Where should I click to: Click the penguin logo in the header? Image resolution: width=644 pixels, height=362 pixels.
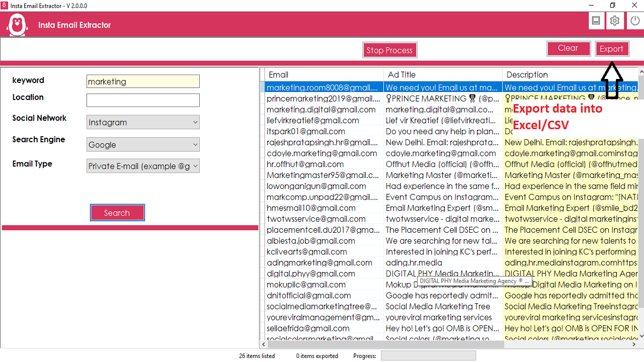18,25
